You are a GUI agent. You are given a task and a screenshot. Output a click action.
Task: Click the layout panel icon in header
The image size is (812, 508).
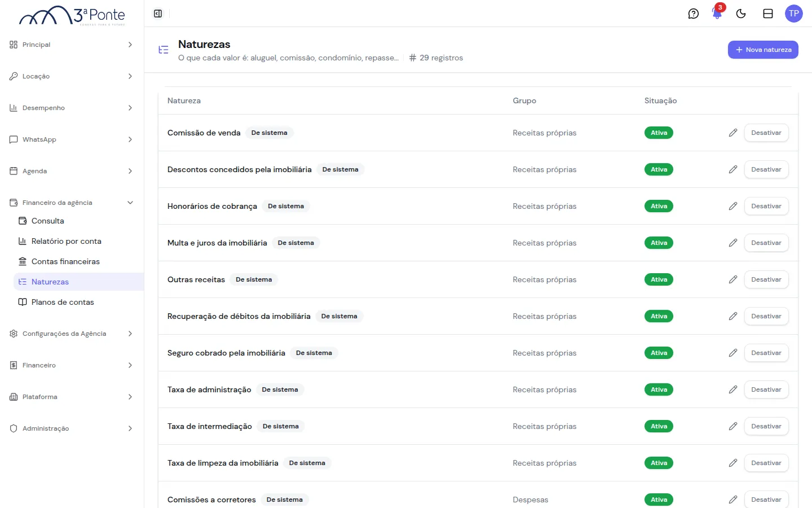768,14
